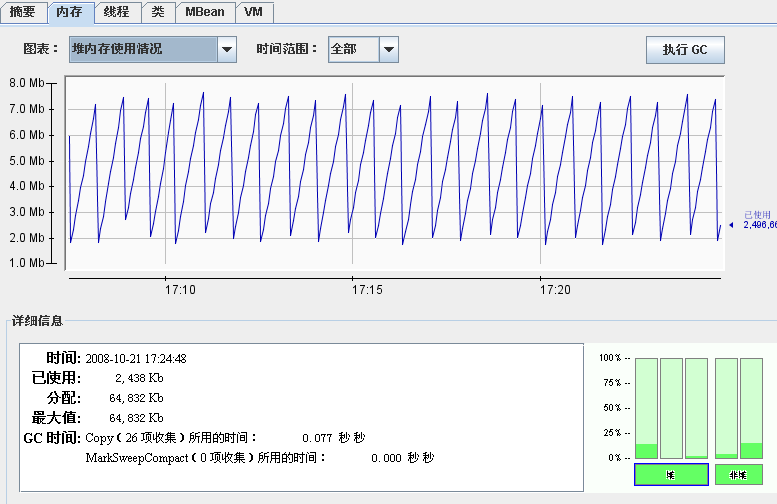This screenshot has height=504, width=777.
Task: Select the second heap memory pool bar
Action: coord(671,408)
